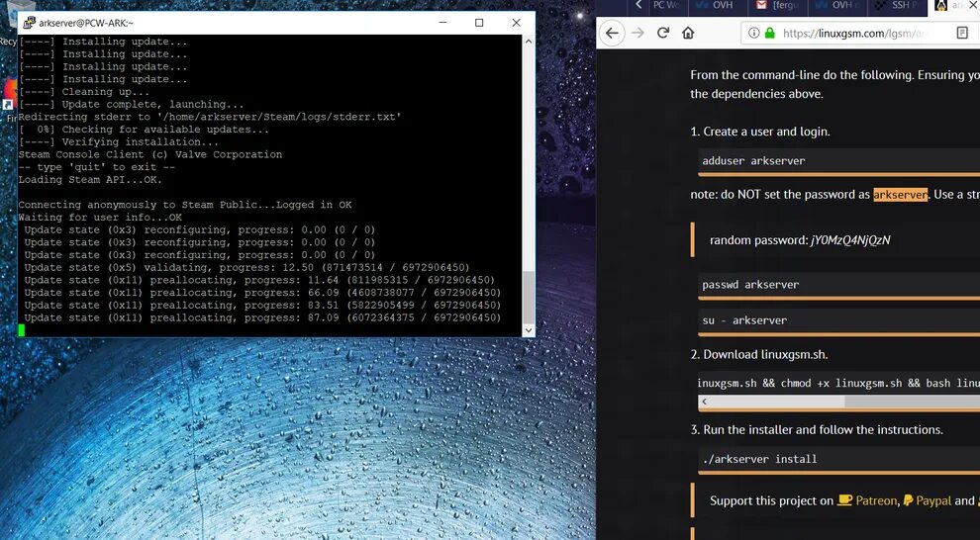Image resolution: width=980 pixels, height=540 pixels.
Task: Switch to the SSH browser tab
Action: [898, 5]
